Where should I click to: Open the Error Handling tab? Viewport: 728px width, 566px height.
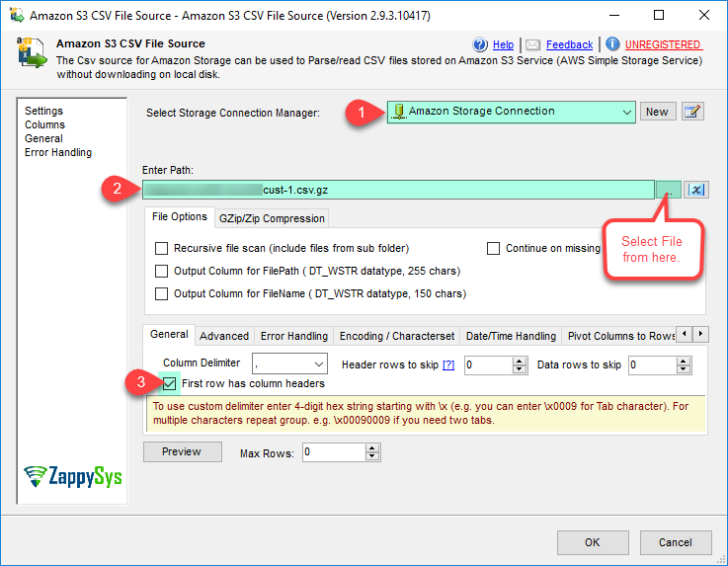[294, 336]
